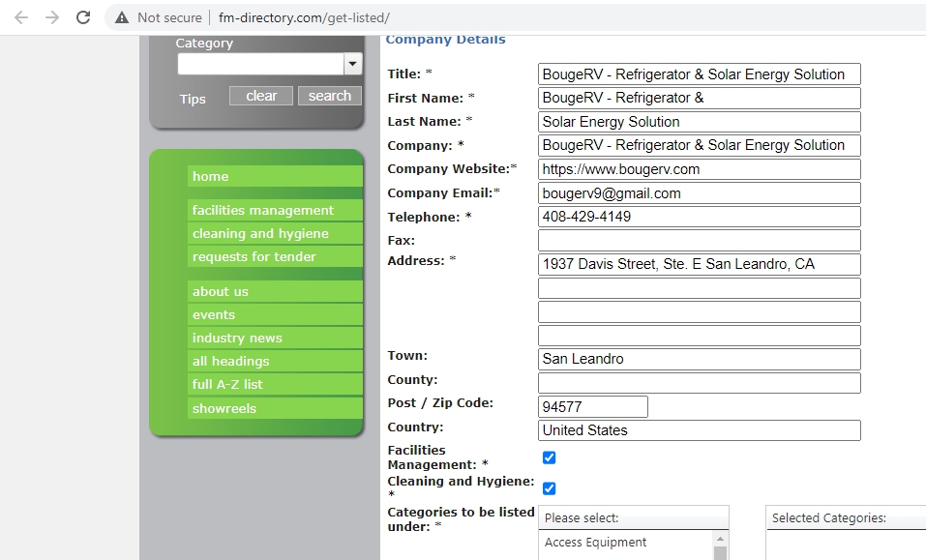Click the Company Website input field
Viewport: 926px width, 560px height.
pyautogui.click(x=700, y=169)
